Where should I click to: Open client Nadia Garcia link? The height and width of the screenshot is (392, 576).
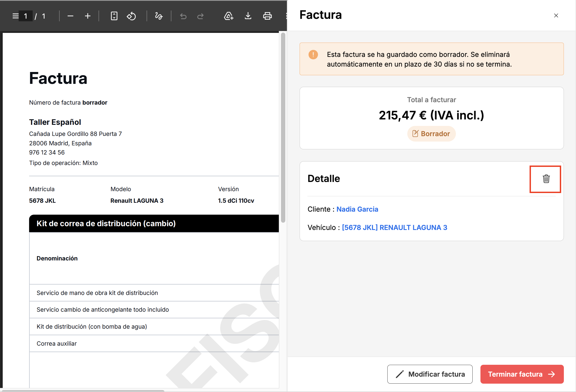point(357,209)
